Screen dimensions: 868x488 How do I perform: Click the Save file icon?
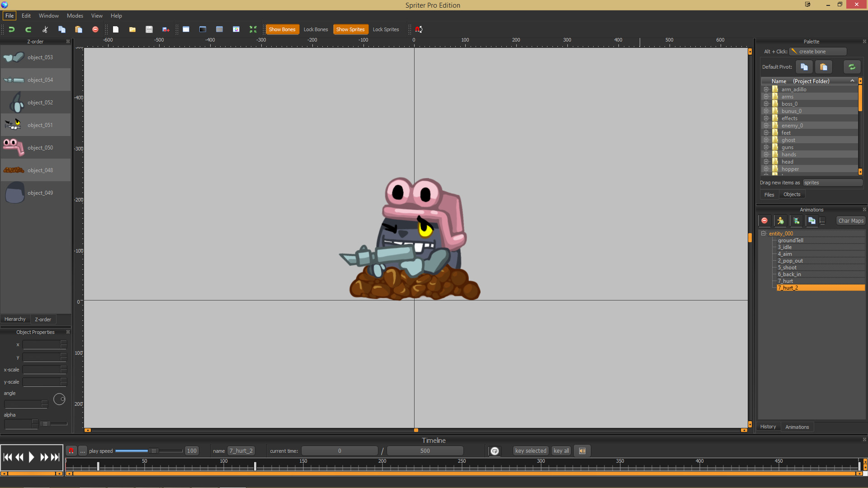pyautogui.click(x=149, y=29)
